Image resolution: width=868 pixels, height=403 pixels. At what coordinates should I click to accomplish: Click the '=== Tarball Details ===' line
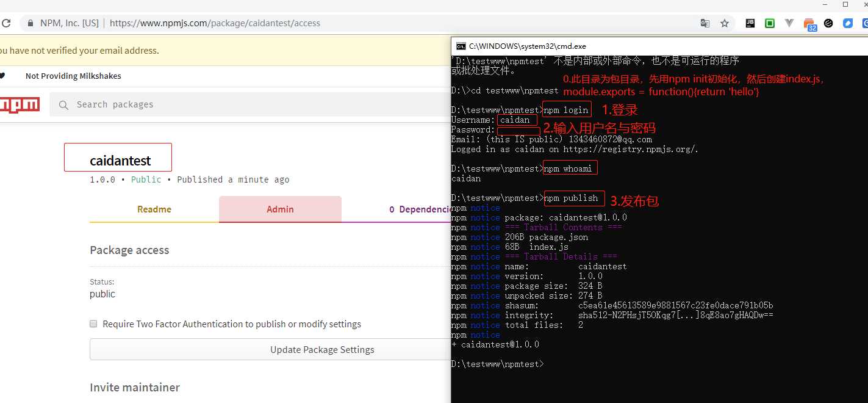click(x=534, y=256)
